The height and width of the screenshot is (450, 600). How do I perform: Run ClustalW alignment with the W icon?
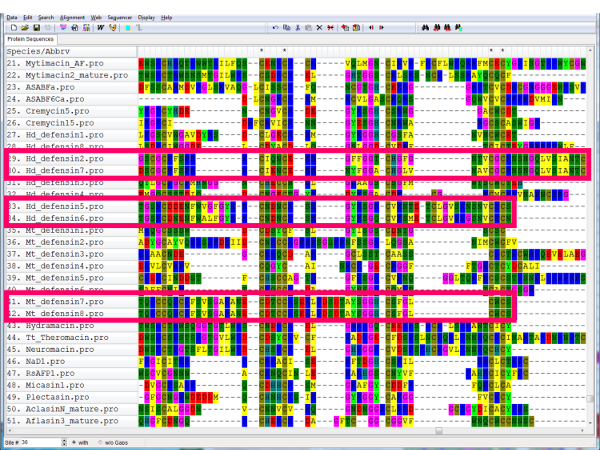(101, 28)
